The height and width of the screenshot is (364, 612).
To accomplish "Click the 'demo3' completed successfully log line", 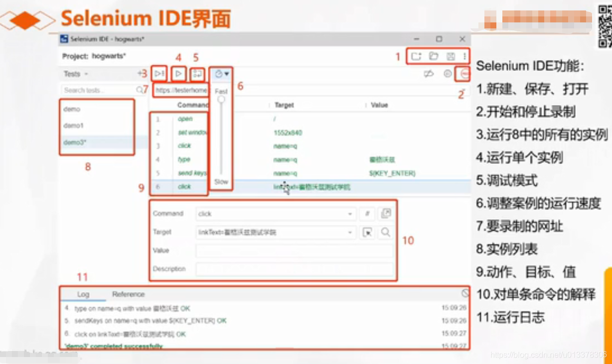I will point(114,346).
